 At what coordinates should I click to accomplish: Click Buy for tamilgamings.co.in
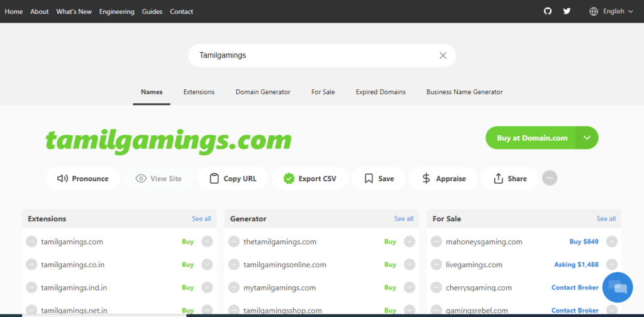[x=187, y=264]
